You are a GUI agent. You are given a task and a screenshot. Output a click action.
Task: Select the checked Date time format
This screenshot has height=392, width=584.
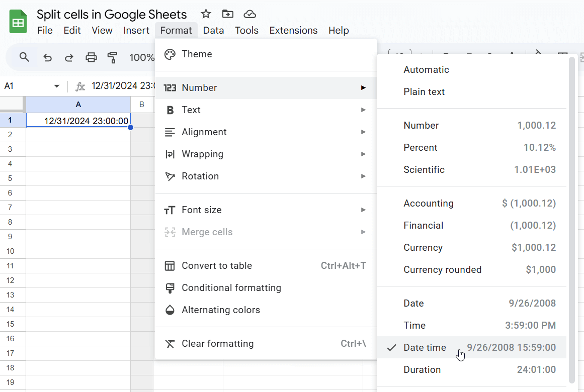click(425, 347)
